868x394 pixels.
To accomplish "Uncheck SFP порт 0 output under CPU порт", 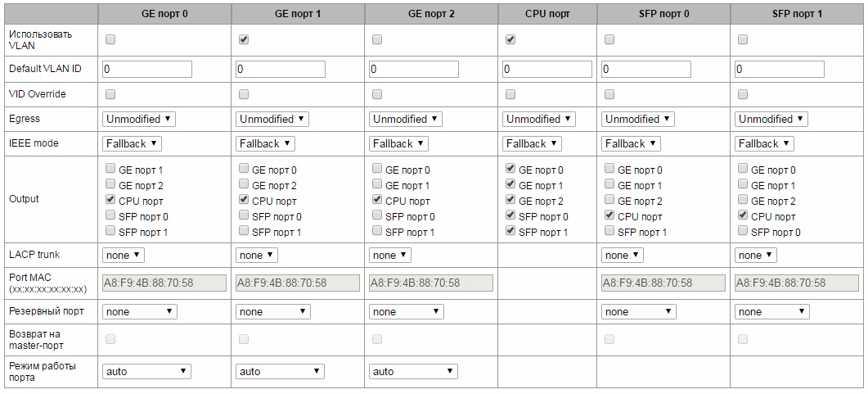I will tap(510, 215).
